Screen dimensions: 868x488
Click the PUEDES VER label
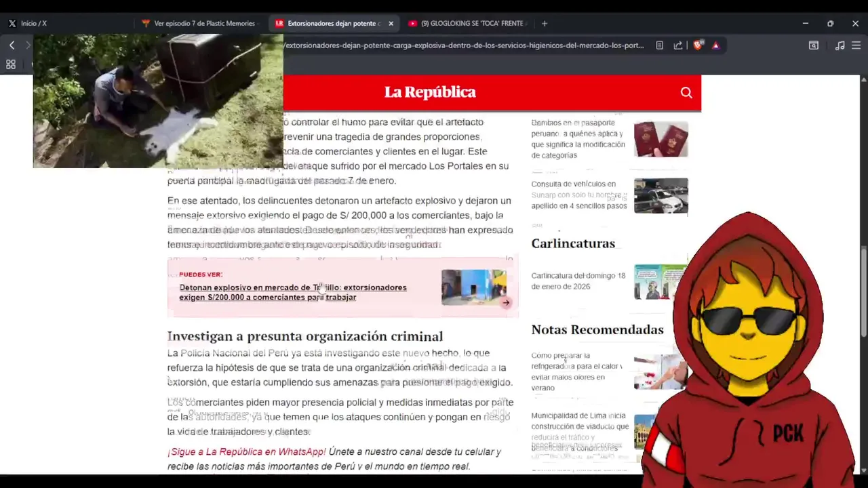pyautogui.click(x=201, y=274)
